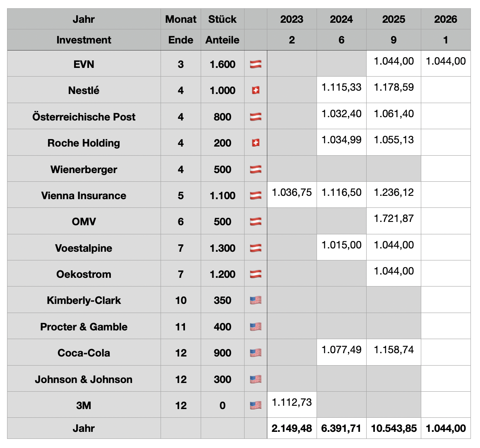Select the Investment header cell
480x448 pixels.
84,40
